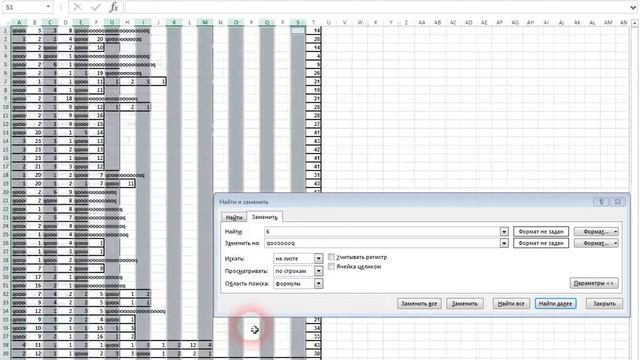
Task: Click the confirm entry checkmark in formula bar
Action: (x=96, y=7)
